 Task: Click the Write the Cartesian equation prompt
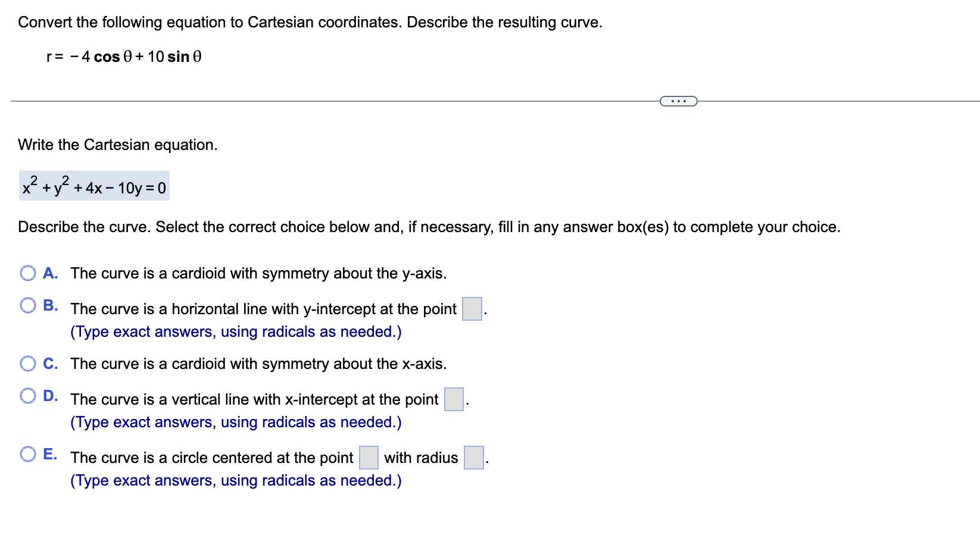[x=117, y=145]
